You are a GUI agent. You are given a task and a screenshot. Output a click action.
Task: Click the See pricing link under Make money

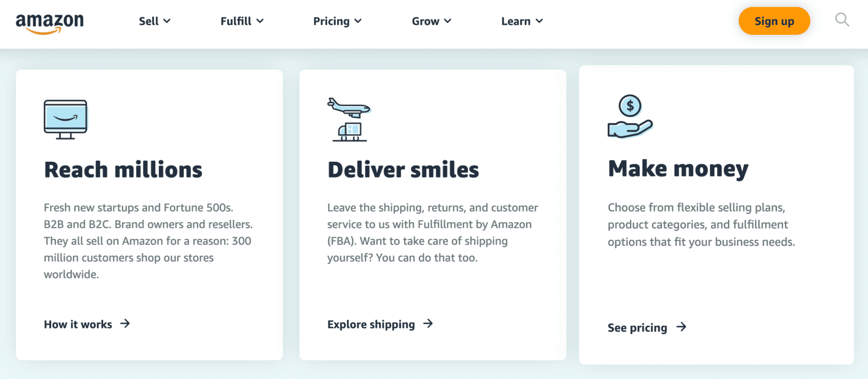tap(637, 327)
